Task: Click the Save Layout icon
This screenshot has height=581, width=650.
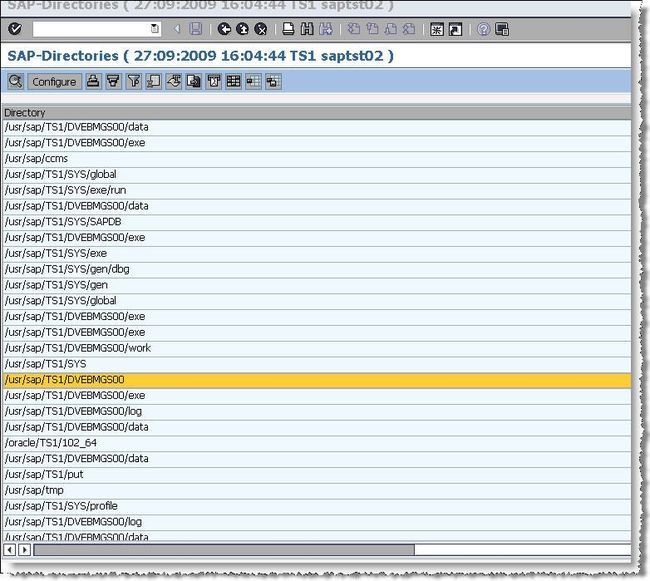Action: click(x=273, y=81)
